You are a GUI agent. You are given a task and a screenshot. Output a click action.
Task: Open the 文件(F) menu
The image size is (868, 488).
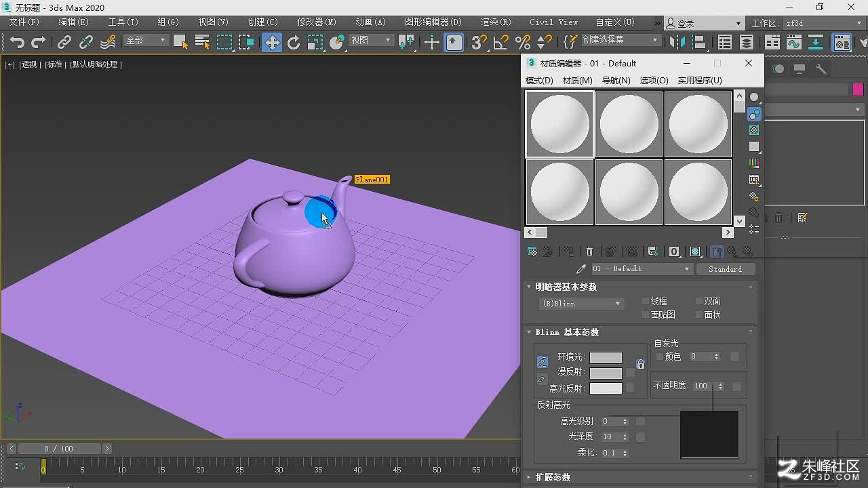pos(24,22)
